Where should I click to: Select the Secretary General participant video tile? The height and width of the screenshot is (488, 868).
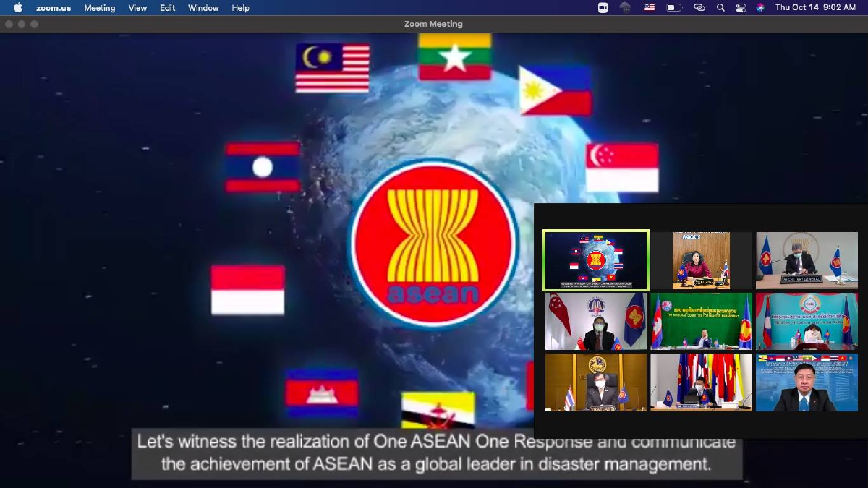pyautogui.click(x=806, y=260)
